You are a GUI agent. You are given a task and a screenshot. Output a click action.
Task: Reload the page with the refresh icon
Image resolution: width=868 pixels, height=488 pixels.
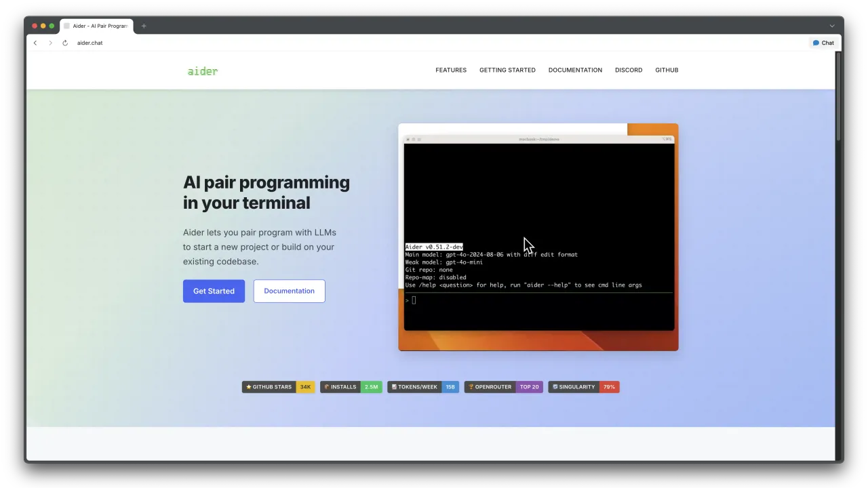pyautogui.click(x=65, y=43)
